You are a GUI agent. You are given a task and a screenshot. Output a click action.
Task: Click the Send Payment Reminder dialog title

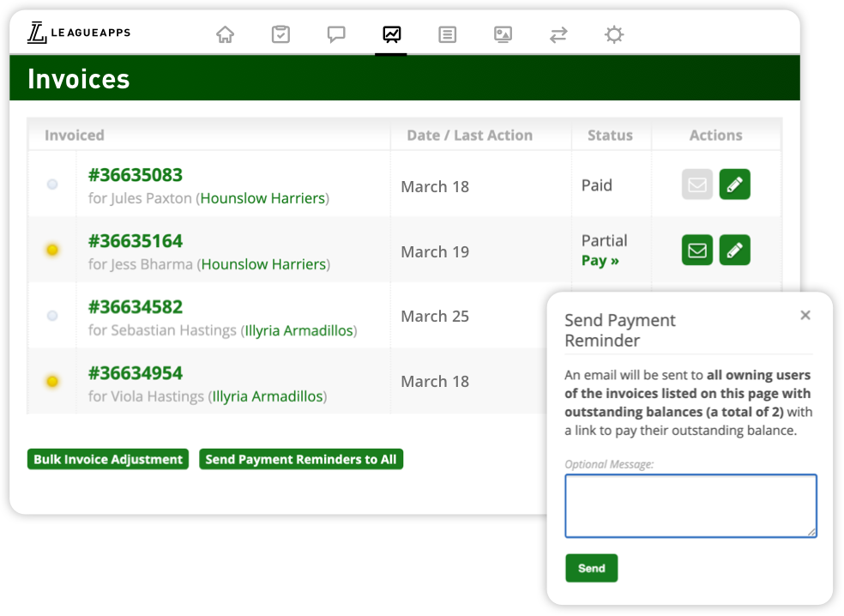pos(619,330)
